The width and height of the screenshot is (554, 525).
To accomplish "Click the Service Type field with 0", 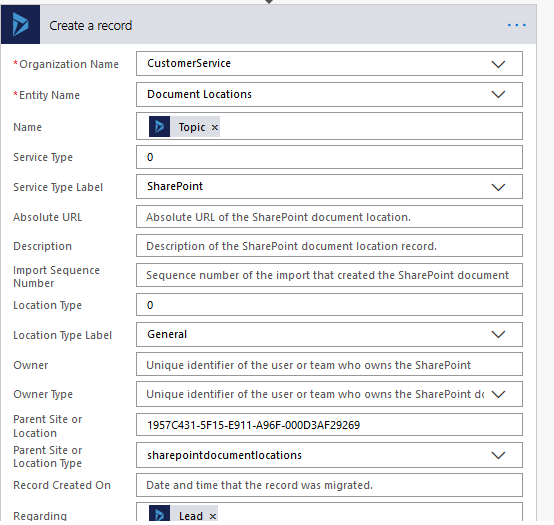I will coord(329,157).
